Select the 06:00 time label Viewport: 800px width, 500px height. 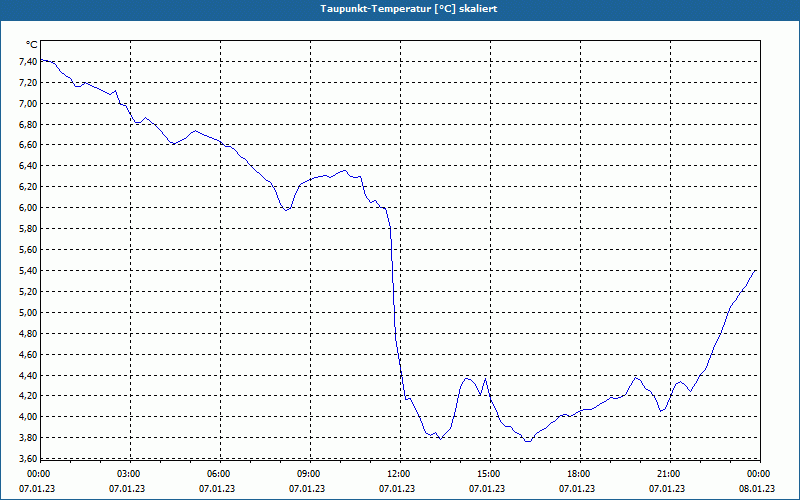click(x=220, y=474)
